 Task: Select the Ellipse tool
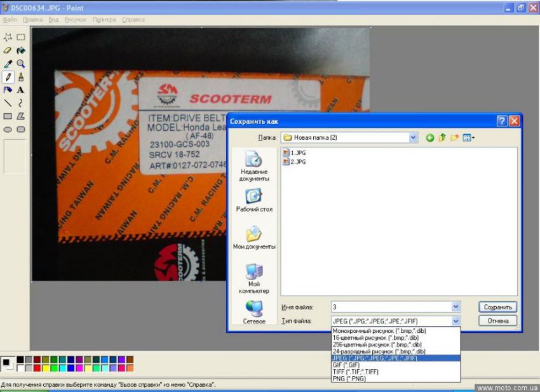8,130
